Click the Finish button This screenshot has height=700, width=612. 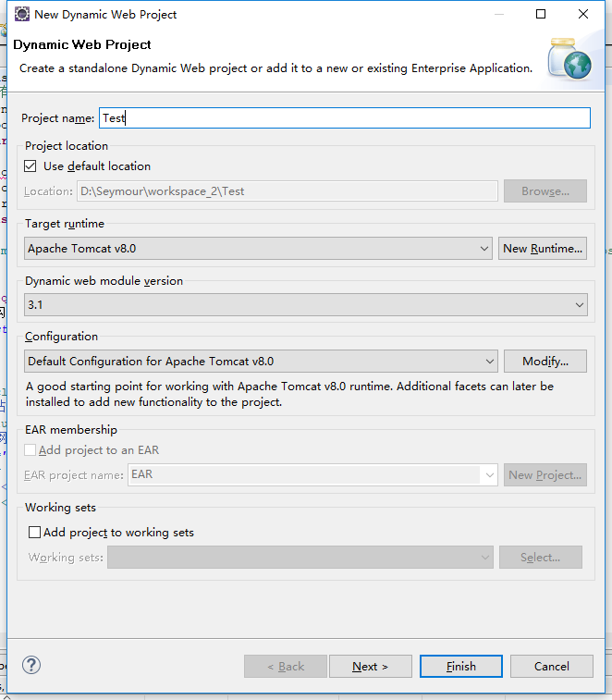(461, 667)
